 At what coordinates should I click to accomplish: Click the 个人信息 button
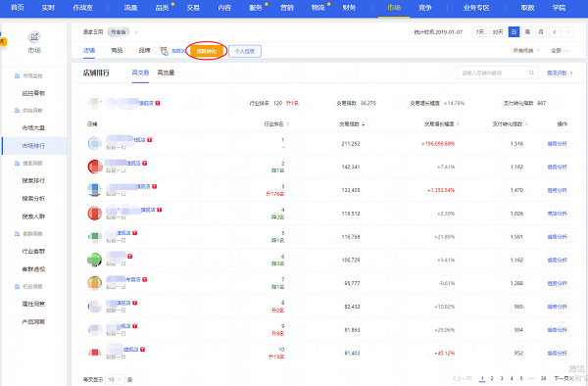(x=244, y=51)
